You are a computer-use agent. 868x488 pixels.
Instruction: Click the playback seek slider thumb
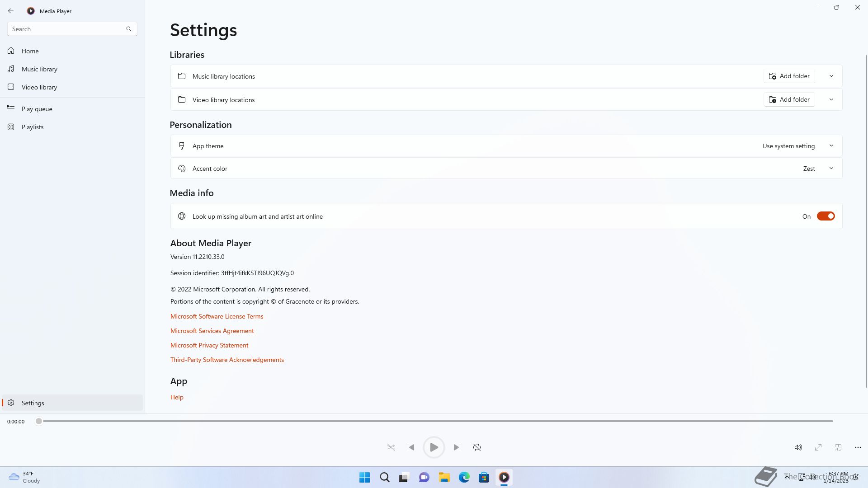pos(39,421)
